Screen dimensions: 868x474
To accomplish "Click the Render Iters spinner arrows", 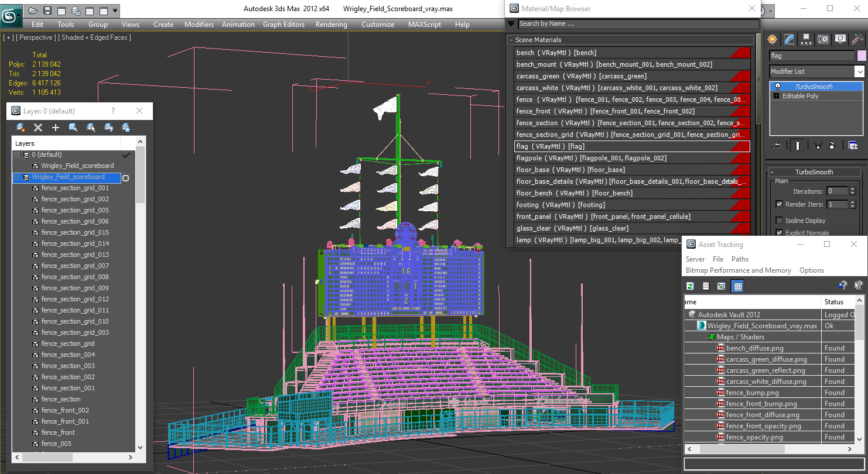I will click(x=852, y=204).
